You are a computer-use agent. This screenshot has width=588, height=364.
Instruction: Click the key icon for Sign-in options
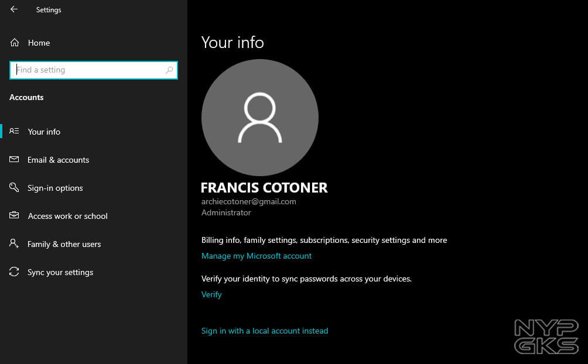15,188
